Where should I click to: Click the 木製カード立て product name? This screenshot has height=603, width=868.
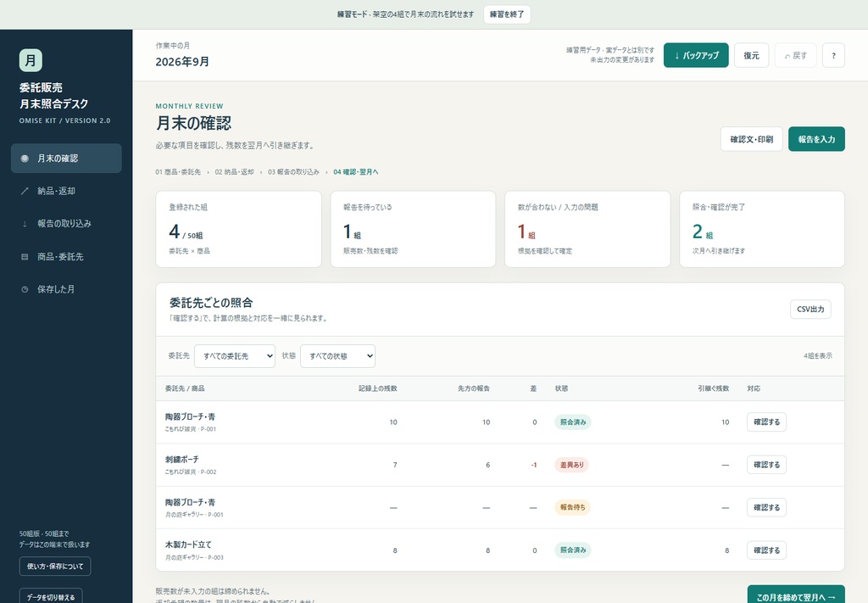tap(188, 544)
